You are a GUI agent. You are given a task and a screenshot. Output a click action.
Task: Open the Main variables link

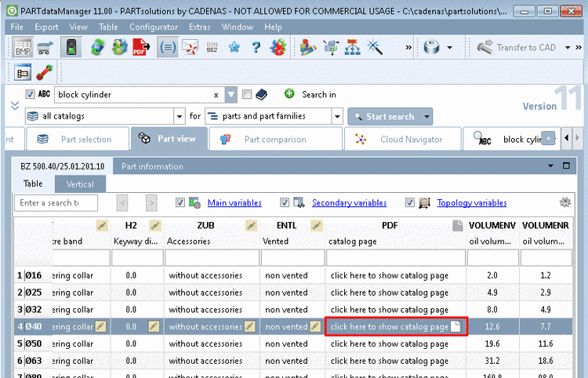[234, 203]
